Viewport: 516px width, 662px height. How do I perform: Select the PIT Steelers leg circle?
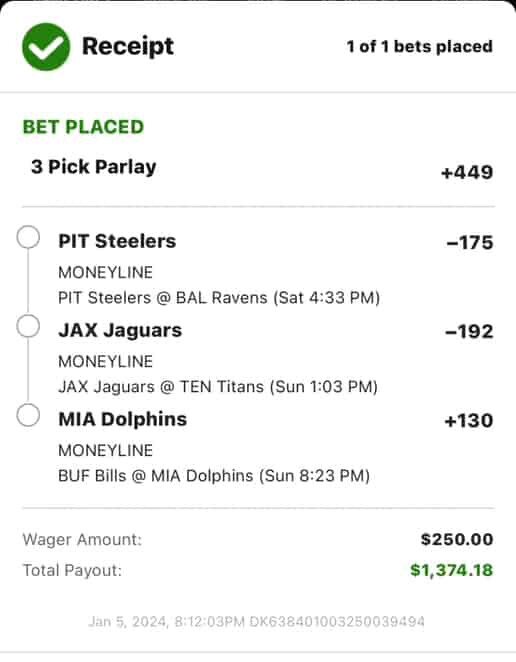click(x=28, y=237)
